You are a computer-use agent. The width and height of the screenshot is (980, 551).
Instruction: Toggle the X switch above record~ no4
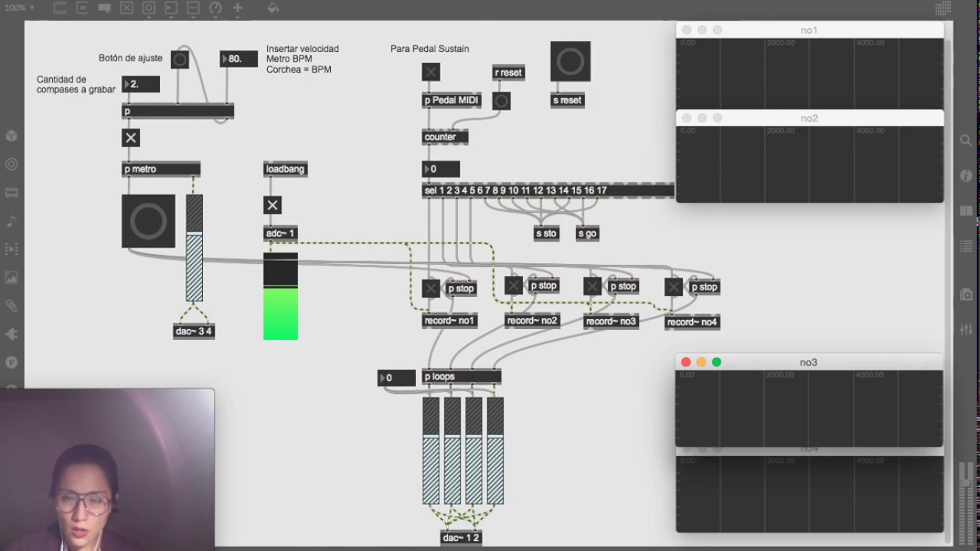pos(674,287)
